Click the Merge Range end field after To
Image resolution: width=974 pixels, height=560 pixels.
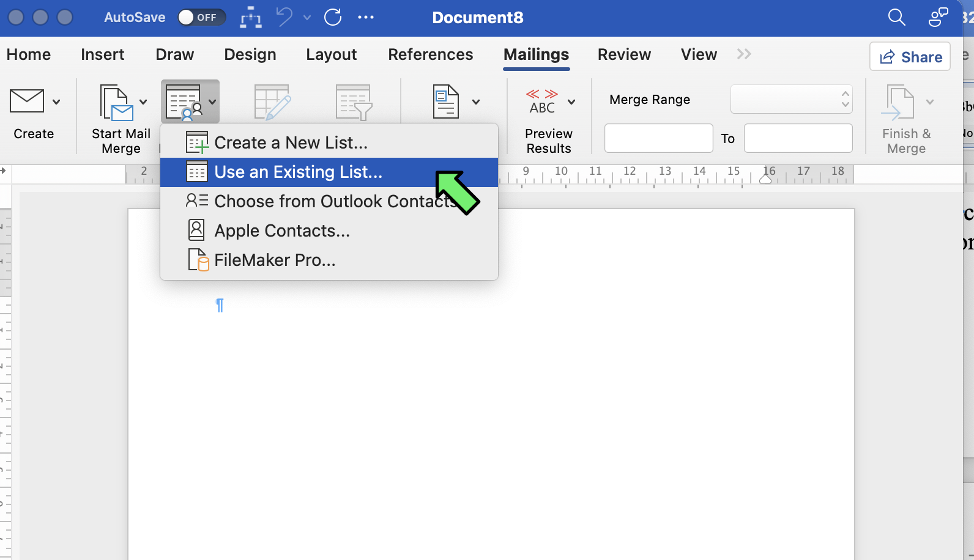pos(798,138)
